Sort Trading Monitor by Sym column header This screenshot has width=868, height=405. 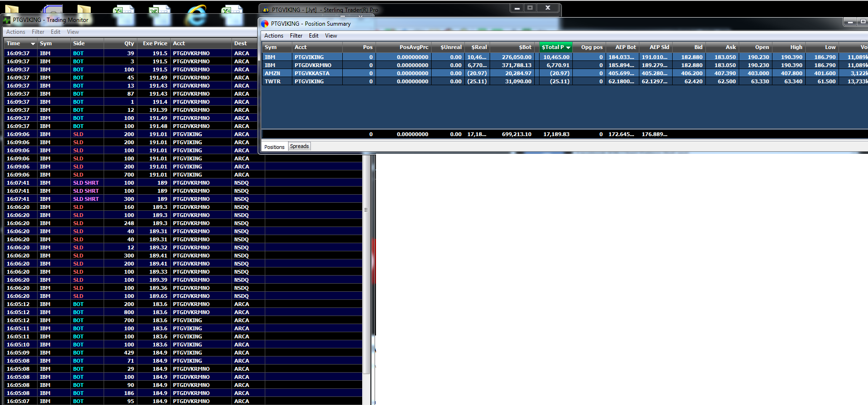click(x=54, y=43)
